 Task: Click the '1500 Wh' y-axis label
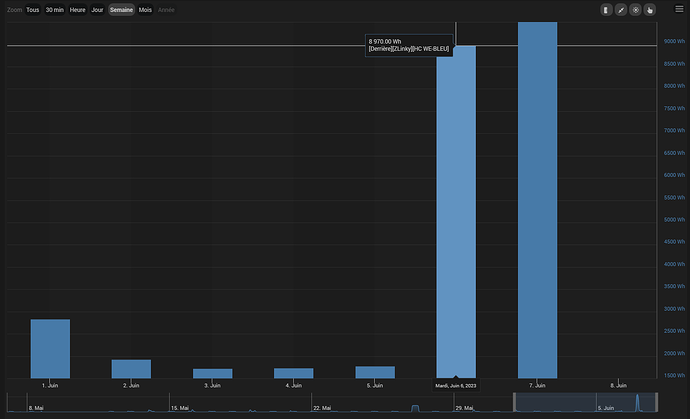(674, 375)
